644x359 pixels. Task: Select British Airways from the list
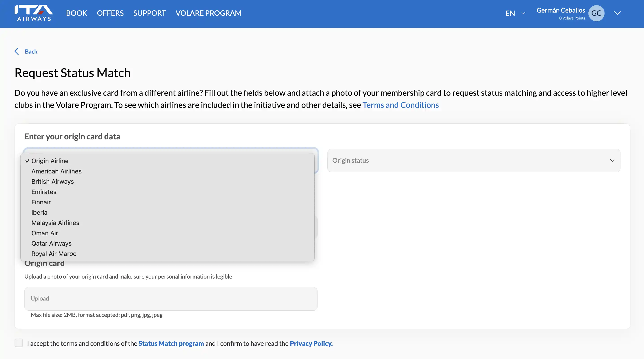coord(167,181)
